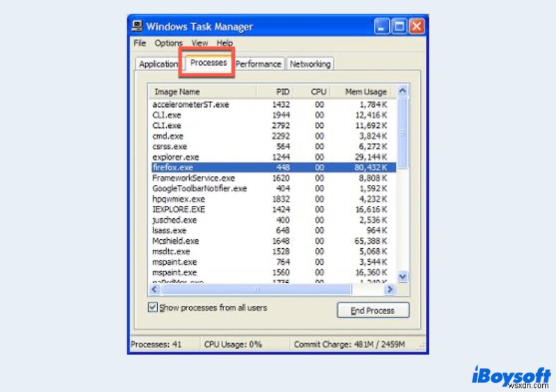This screenshot has height=392, width=556.
Task: Select the highlighted firefox.exe process
Action: (x=273, y=167)
